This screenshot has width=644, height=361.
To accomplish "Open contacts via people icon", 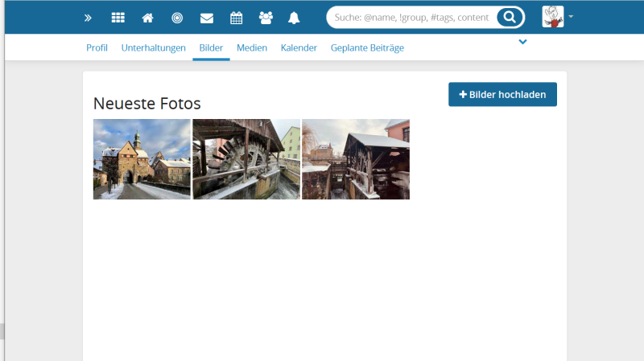I will [x=266, y=18].
